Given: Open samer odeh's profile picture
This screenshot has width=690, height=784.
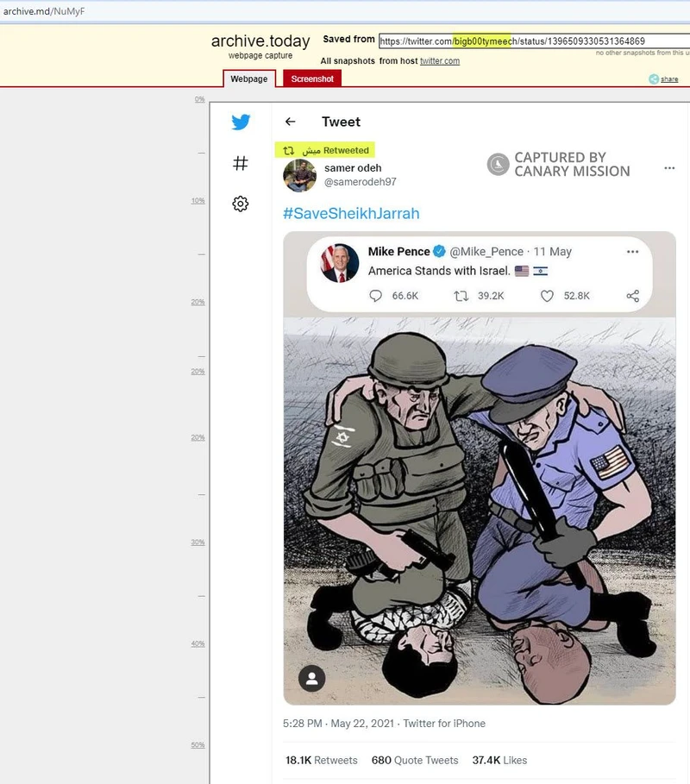Looking at the screenshot, I should click(x=299, y=175).
